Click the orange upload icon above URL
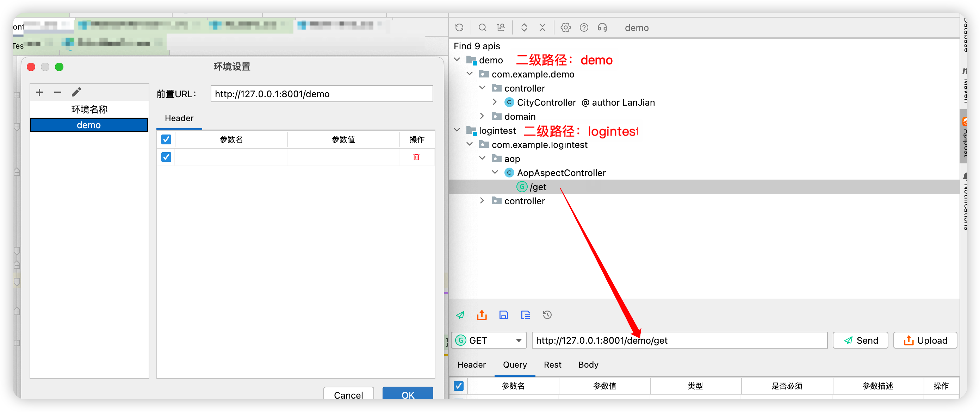Viewport: 980px width, 412px height. (482, 314)
